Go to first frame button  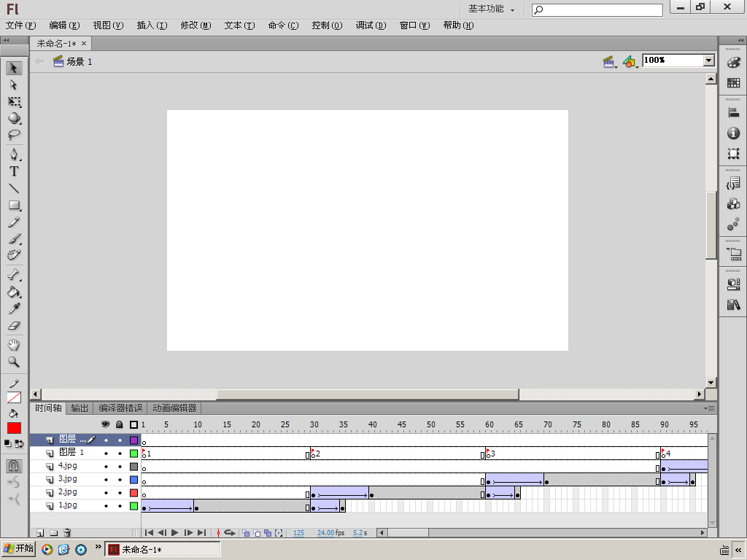coord(149,533)
